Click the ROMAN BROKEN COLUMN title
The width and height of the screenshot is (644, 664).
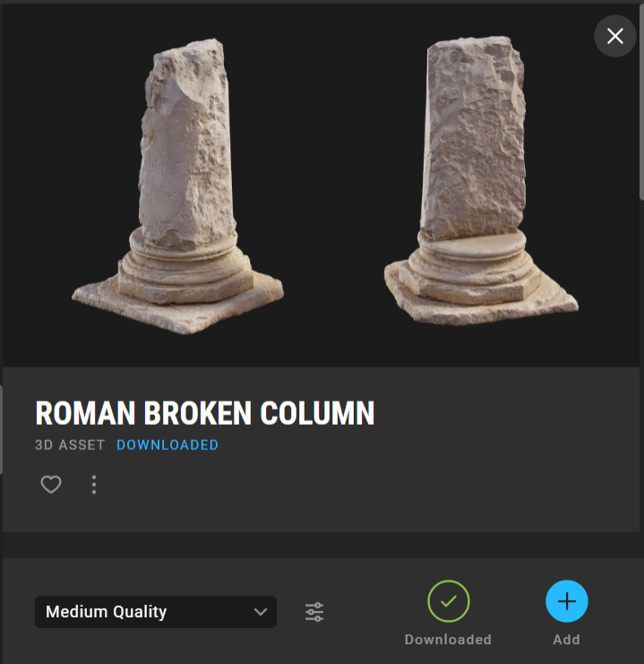(x=205, y=413)
